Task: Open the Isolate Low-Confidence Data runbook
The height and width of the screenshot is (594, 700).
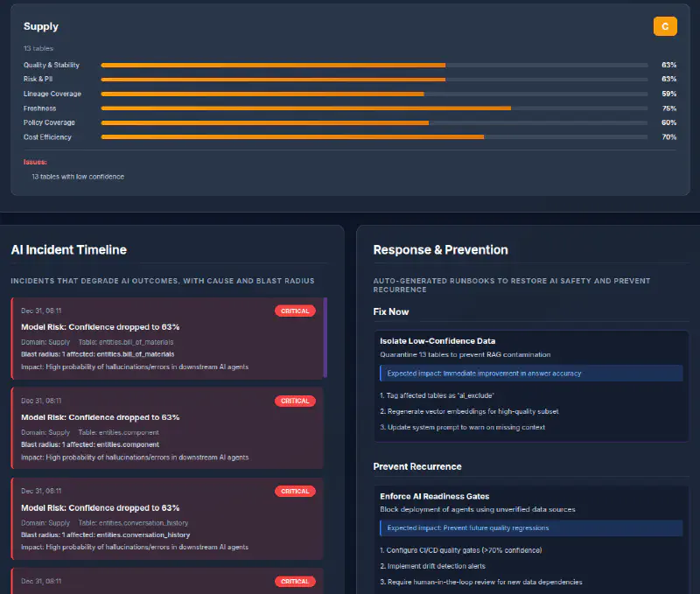Action: (x=437, y=341)
